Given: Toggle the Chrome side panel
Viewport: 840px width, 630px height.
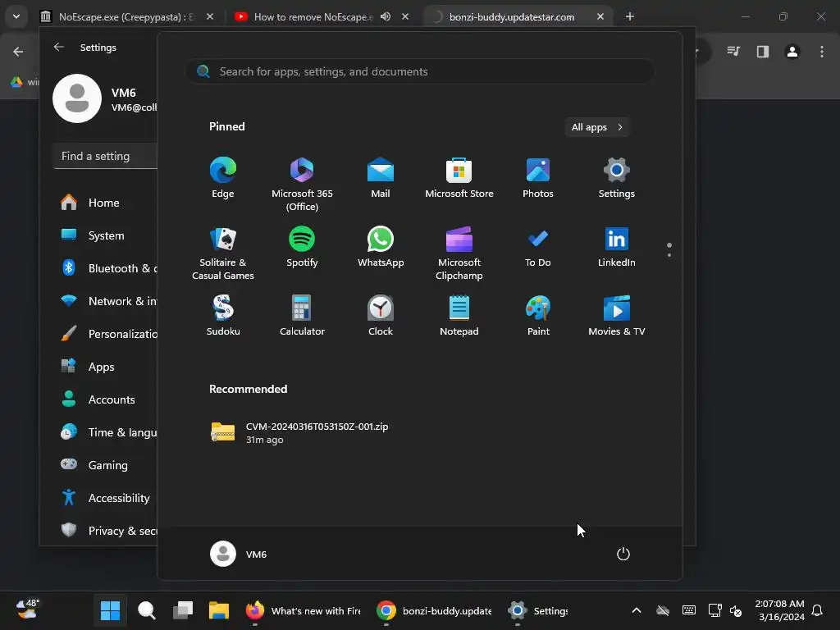Looking at the screenshot, I should (763, 52).
